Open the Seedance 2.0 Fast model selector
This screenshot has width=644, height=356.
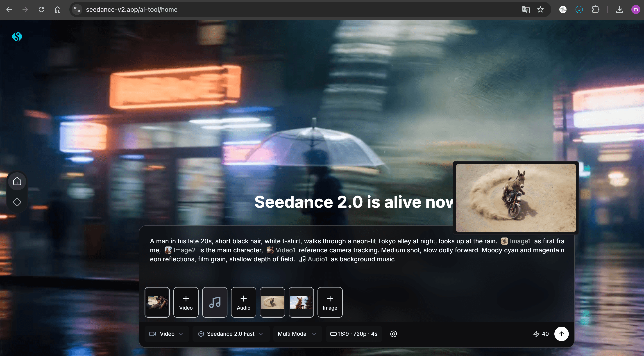[231, 334]
